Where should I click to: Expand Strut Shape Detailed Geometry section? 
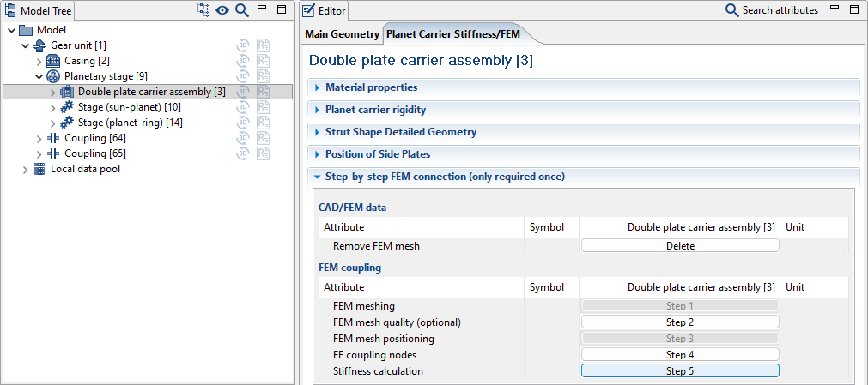(x=317, y=132)
